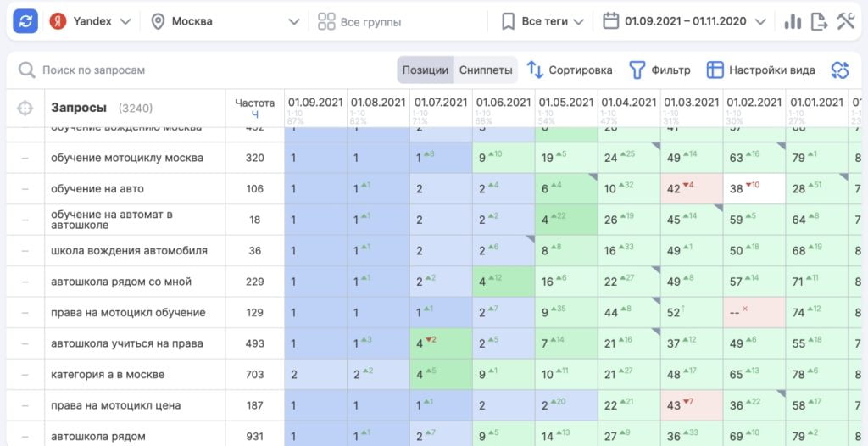
Task: Open the date range picker 01.09.2021 – 01.11.2020
Action: tap(684, 21)
